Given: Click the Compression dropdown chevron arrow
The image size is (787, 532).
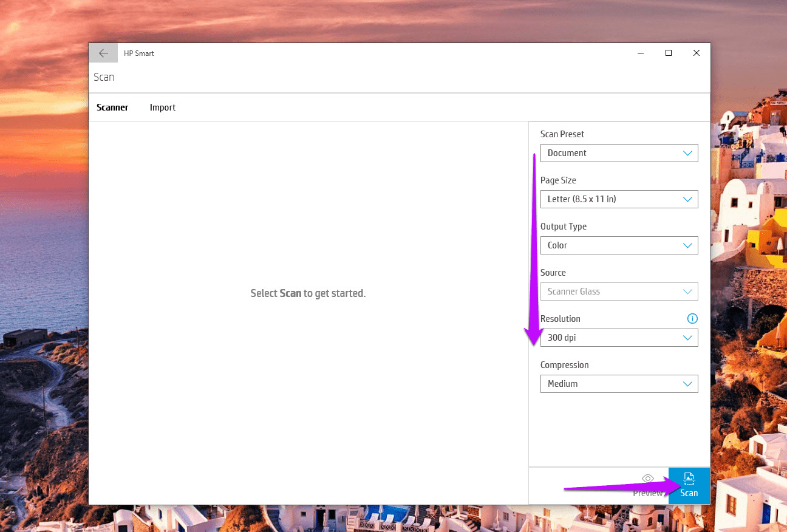Looking at the screenshot, I should coord(687,384).
